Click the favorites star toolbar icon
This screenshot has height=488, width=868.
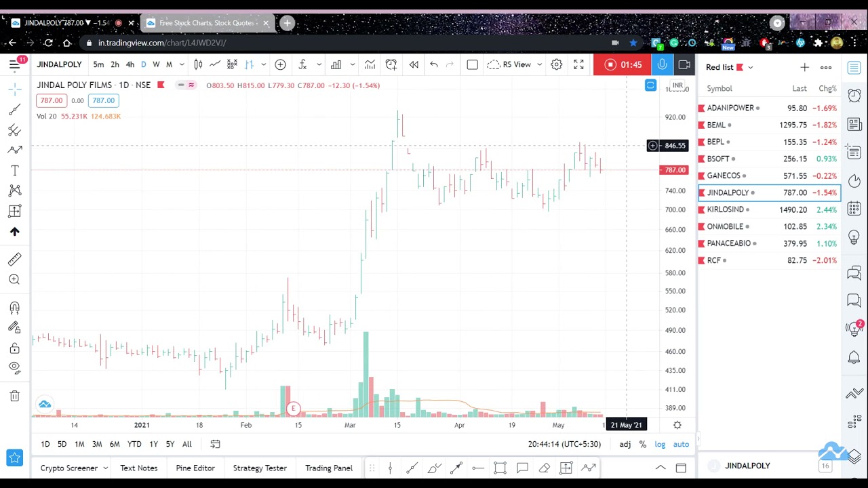click(14, 459)
